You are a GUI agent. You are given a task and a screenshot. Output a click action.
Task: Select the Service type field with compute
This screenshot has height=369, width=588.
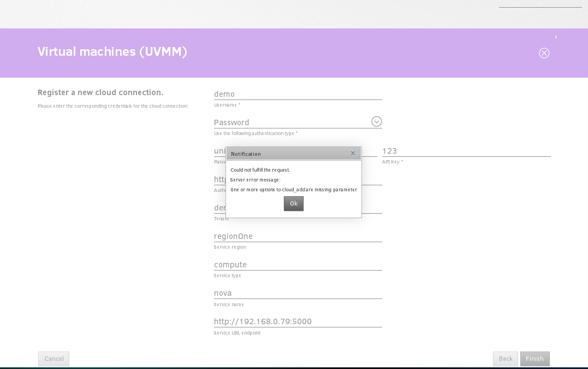(x=298, y=265)
